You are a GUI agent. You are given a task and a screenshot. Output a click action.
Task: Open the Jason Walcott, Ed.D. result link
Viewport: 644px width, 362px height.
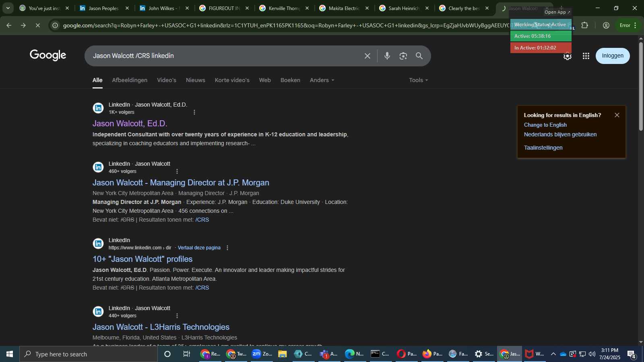pyautogui.click(x=130, y=123)
